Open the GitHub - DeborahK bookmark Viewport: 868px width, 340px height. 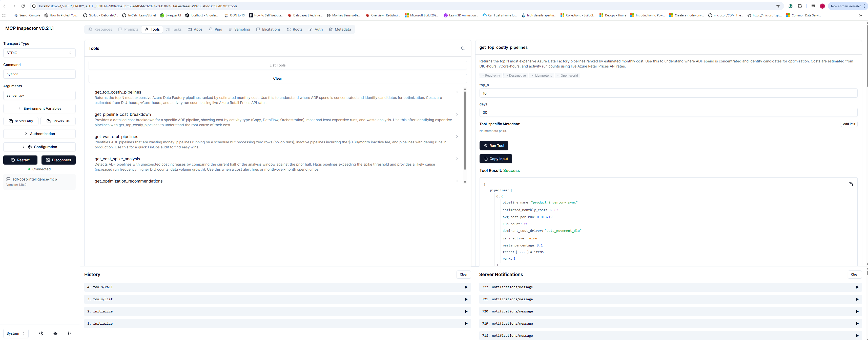click(101, 15)
